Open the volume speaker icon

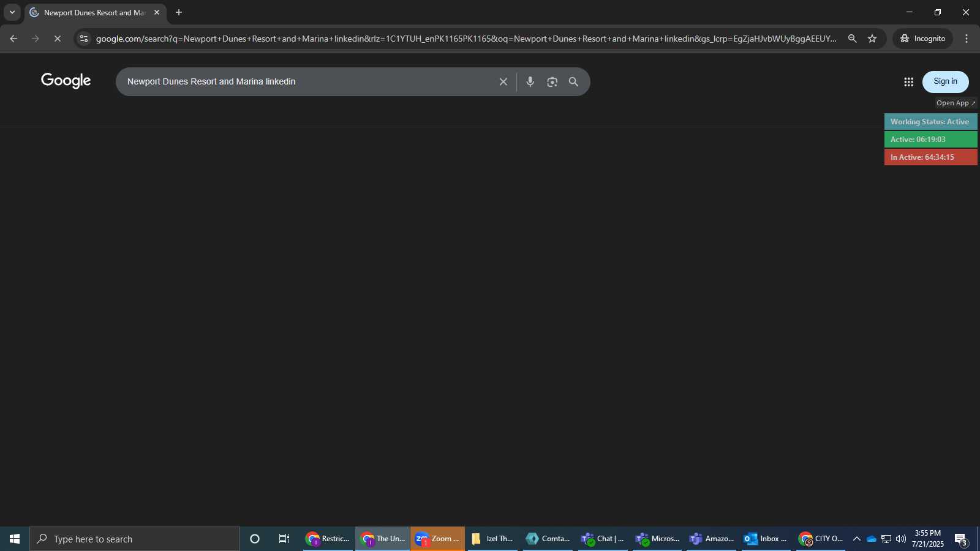point(901,539)
